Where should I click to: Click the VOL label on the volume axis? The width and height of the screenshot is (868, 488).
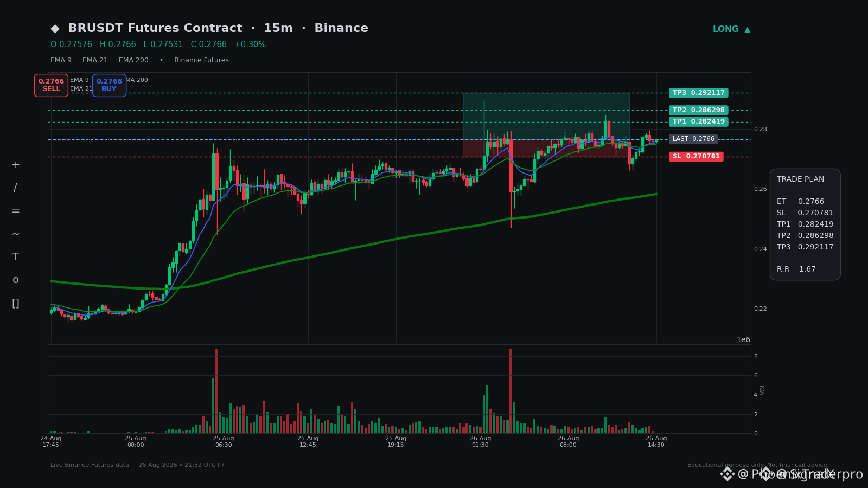763,389
